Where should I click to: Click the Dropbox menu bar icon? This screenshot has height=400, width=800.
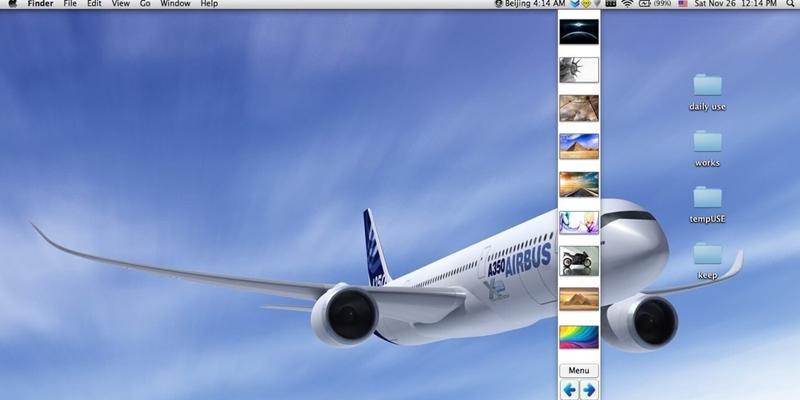point(574,4)
